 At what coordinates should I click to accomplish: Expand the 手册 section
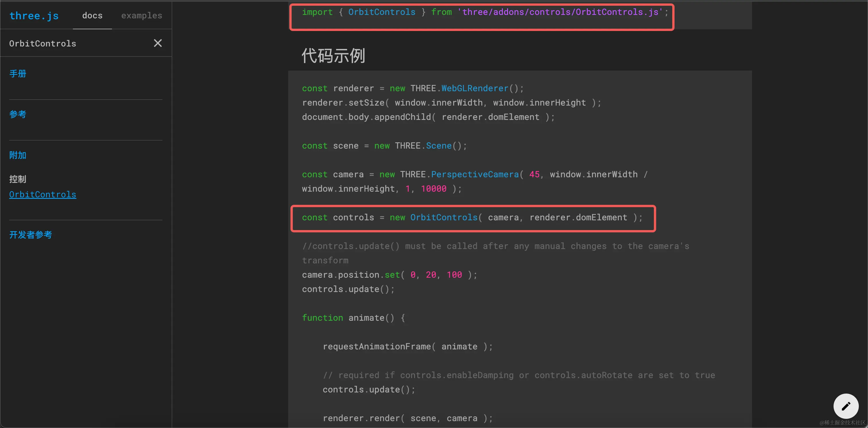[x=18, y=74]
